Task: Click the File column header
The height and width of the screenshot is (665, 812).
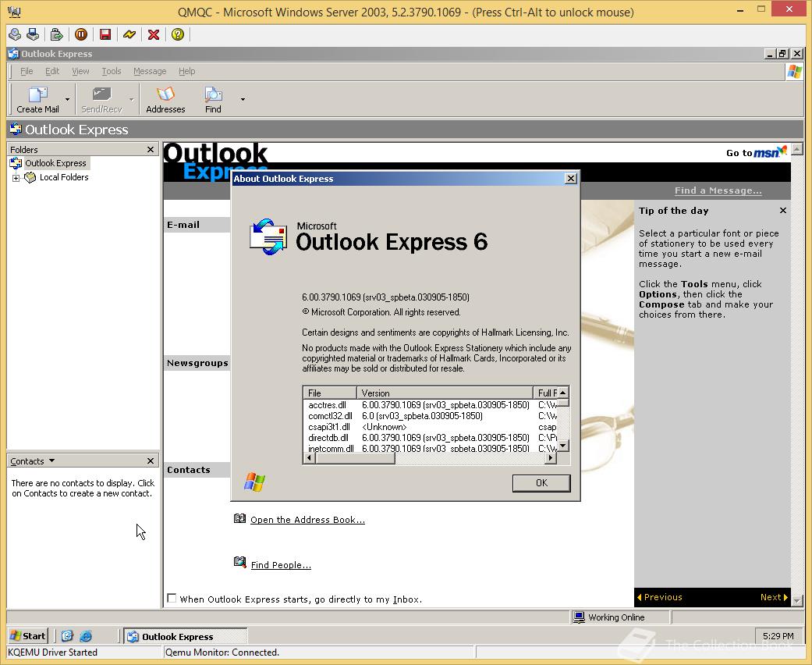Action: click(329, 393)
